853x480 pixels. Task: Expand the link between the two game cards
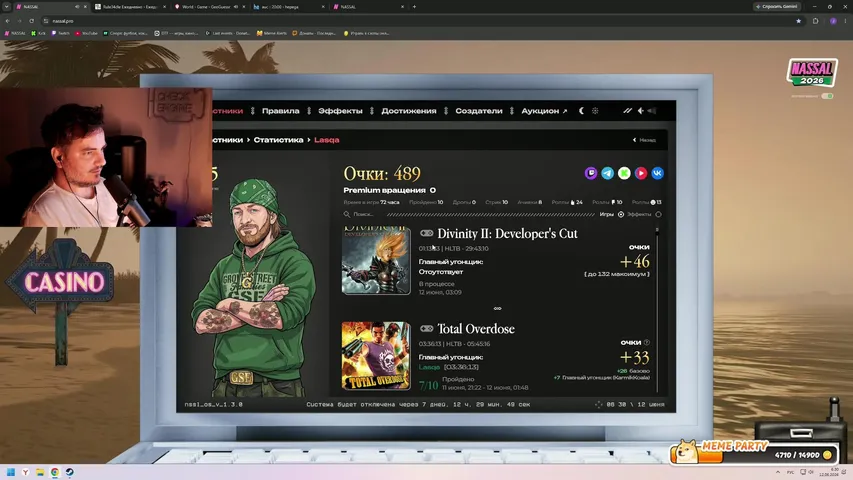[x=497, y=308]
